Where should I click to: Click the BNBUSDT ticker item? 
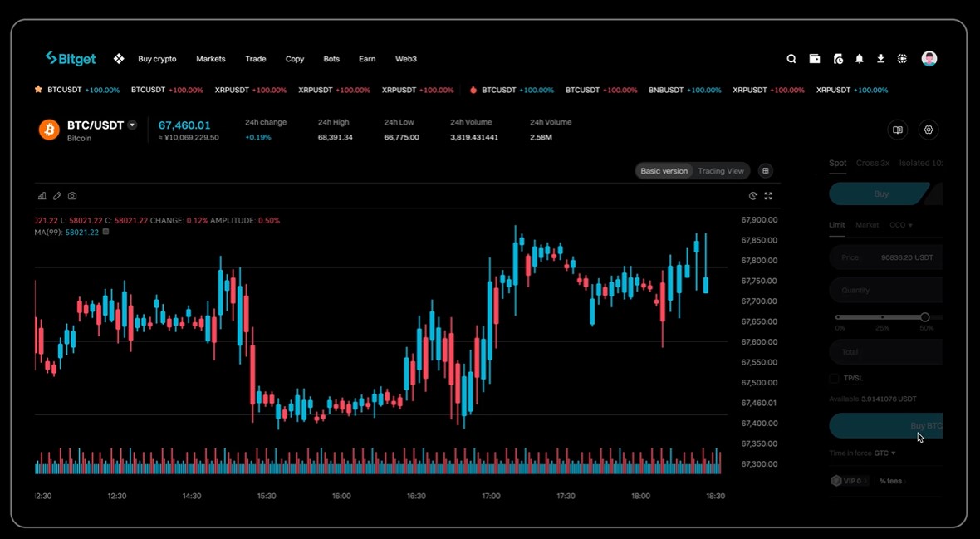click(x=684, y=90)
